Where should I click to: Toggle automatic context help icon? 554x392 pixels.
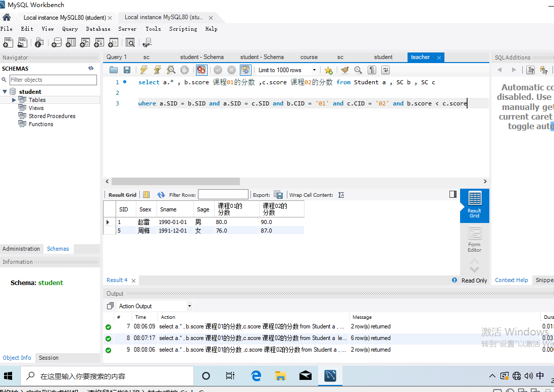pos(544,70)
